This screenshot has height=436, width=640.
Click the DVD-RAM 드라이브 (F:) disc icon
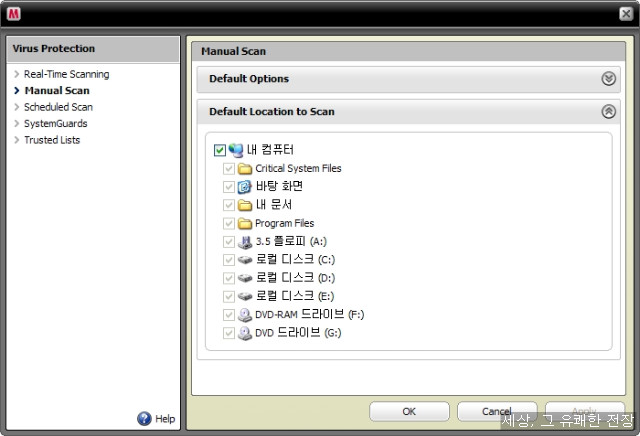(244, 315)
